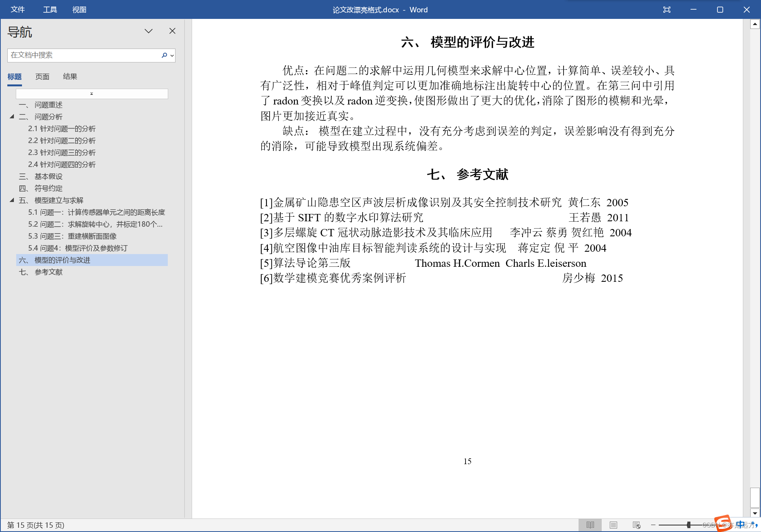Click Sogou input method icon
This screenshot has width=761, height=532.
pos(723,523)
